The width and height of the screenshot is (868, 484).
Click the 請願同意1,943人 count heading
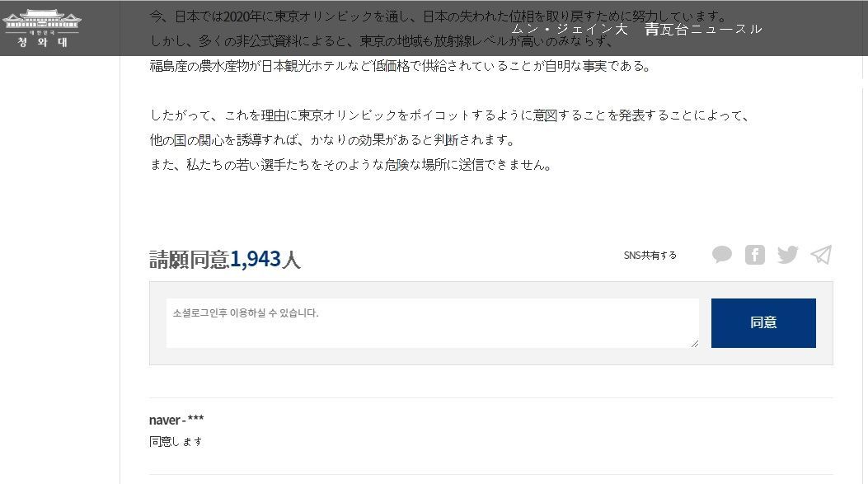(x=225, y=259)
